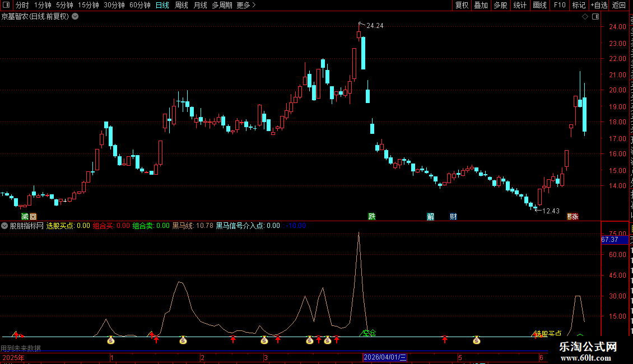The height and width of the screenshot is (364, 633).
Task: Click the last money bag signal icon
Action: [x=476, y=340]
